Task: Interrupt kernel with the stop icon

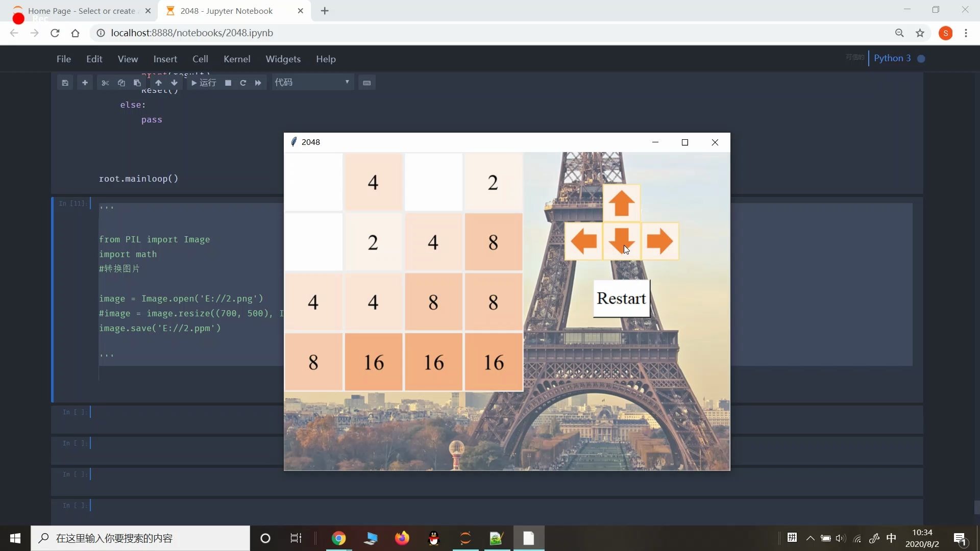Action: [228, 83]
